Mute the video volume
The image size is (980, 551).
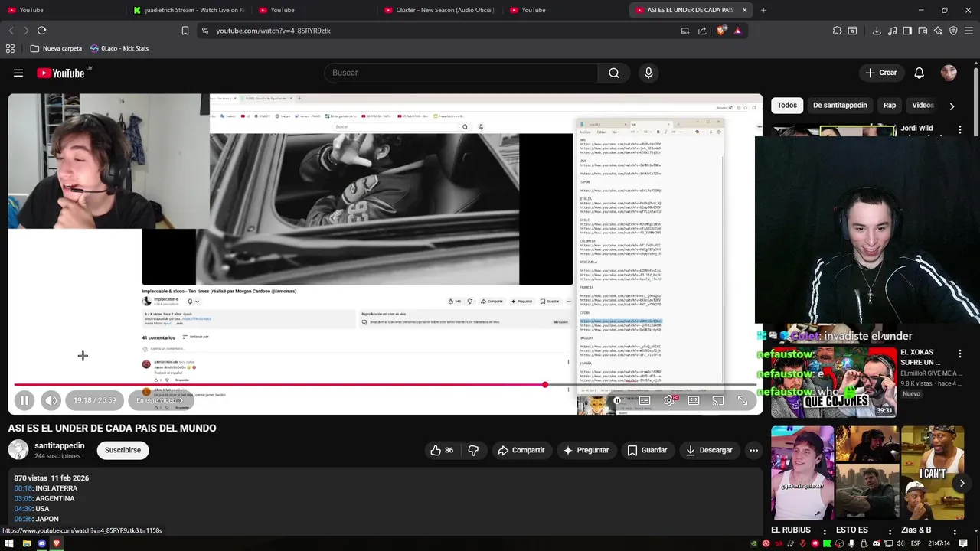click(x=51, y=400)
